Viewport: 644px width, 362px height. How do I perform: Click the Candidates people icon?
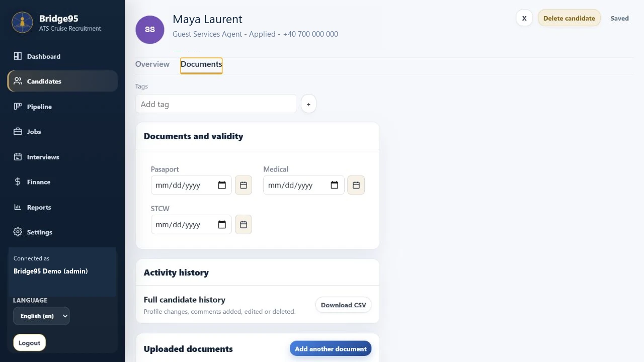[18, 81]
